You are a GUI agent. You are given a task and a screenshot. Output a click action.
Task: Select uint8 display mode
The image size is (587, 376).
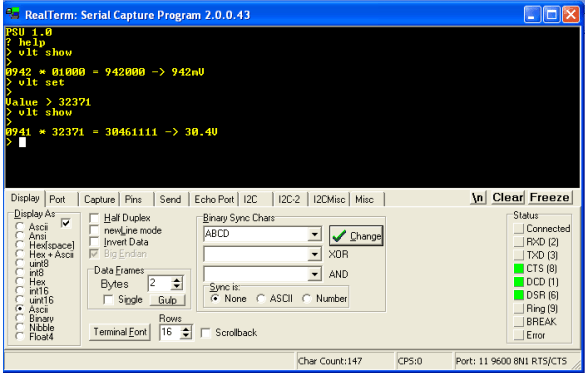19,264
